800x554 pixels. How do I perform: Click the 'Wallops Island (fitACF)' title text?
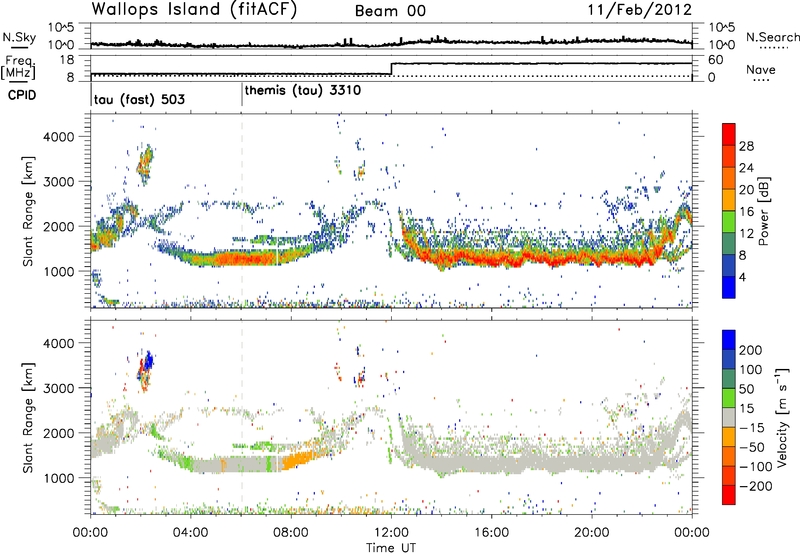coord(194,10)
